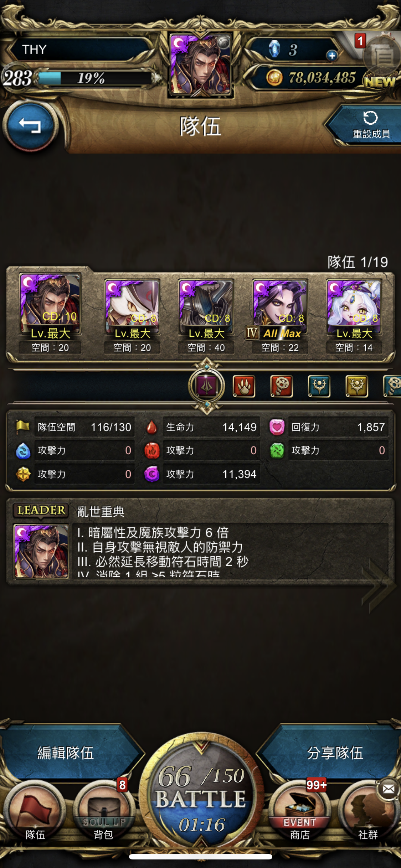Expand leader skill with double arrow
This screenshot has width=401, height=868.
click(379, 584)
